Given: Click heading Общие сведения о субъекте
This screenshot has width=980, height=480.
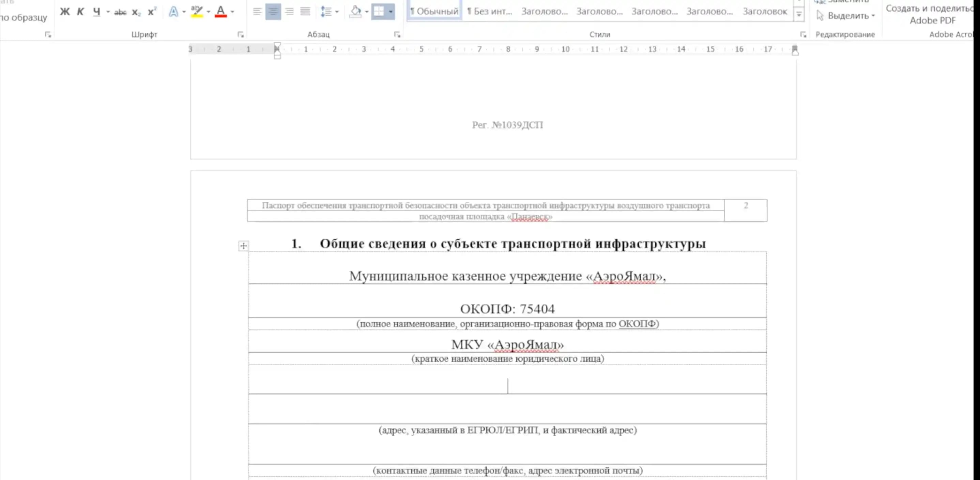Looking at the screenshot, I should 512,244.
